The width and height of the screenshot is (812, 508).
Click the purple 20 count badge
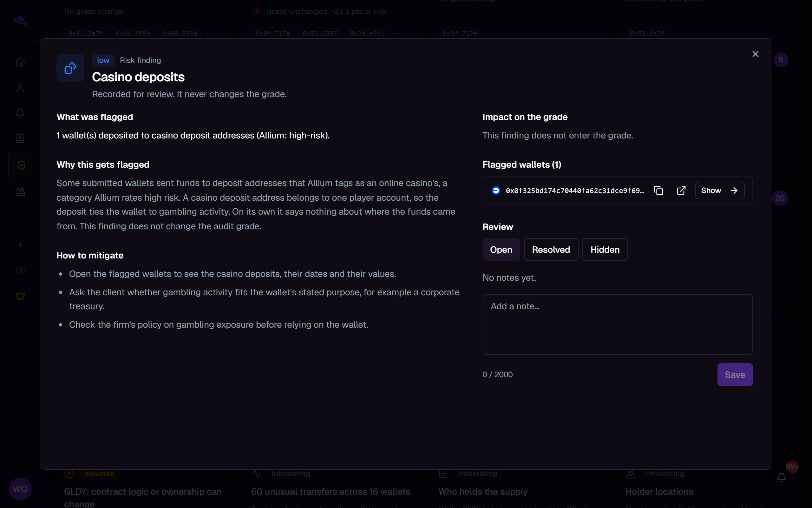click(x=780, y=198)
